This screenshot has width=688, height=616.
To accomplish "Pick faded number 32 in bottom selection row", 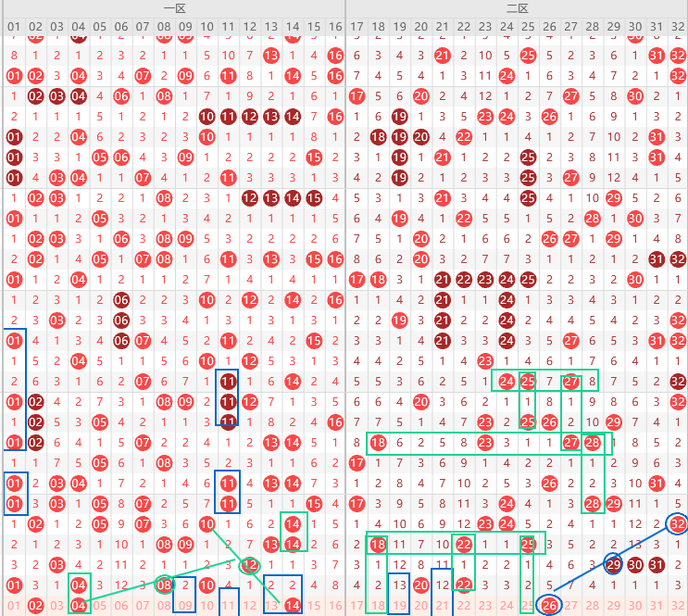I will point(678,606).
